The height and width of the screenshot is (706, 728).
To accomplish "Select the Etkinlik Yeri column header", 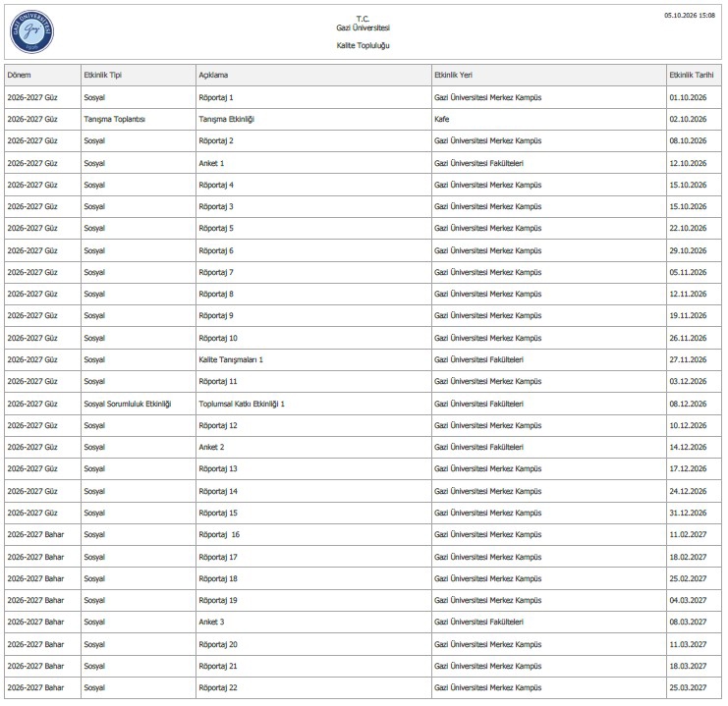I will coord(549,76).
